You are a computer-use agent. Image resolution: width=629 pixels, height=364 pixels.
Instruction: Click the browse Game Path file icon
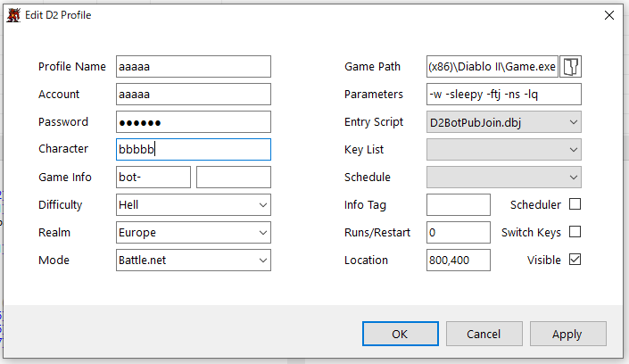click(x=571, y=67)
